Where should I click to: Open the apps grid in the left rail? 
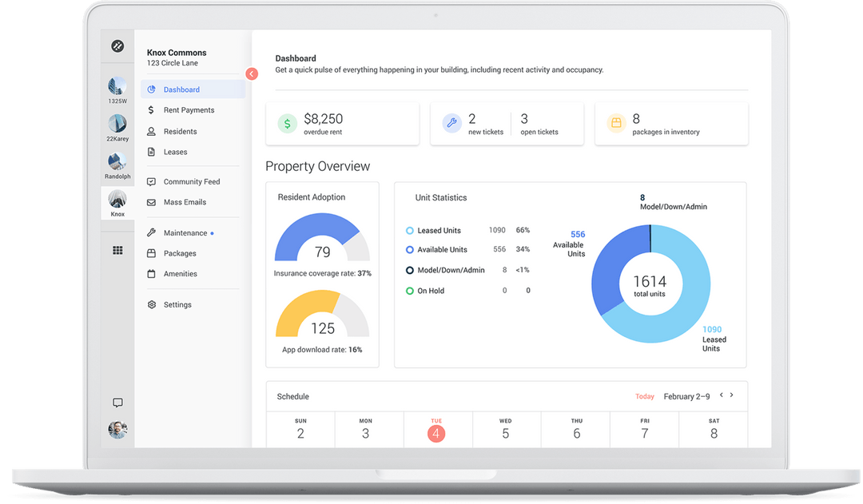[117, 249]
